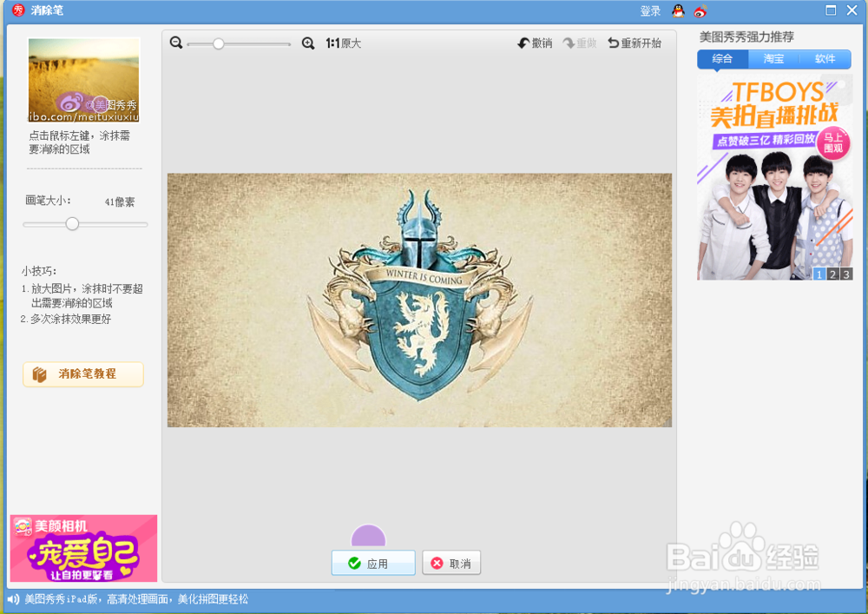This screenshot has height=614, width=868.
Task: Click the Weibo login icon in title bar
Action: tap(700, 11)
